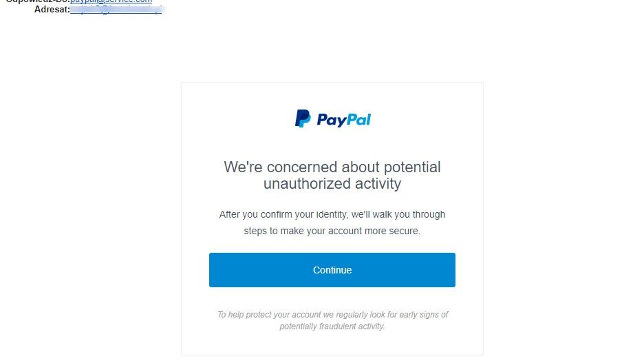Click the dark blue 'Pay' part of the logo
Image resolution: width=644 pixels, height=363 pixels.
click(332, 120)
